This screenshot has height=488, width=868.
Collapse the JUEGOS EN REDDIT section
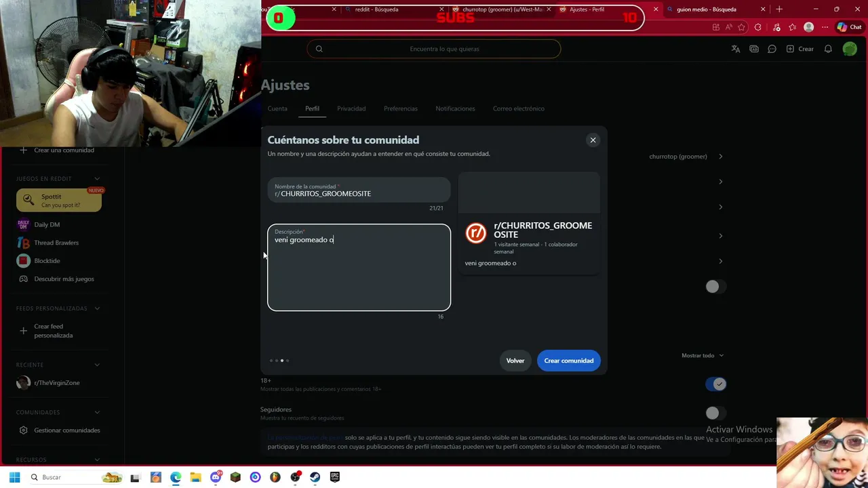point(97,178)
